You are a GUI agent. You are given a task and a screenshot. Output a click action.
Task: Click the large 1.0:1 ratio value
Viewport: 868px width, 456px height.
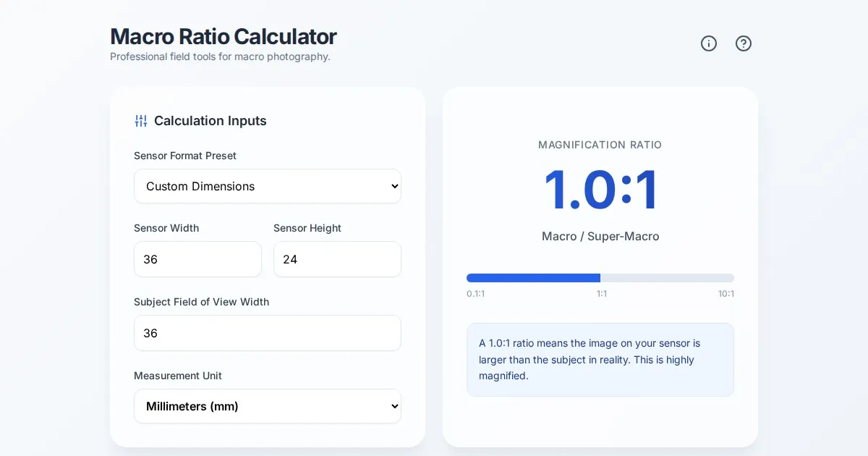click(600, 190)
